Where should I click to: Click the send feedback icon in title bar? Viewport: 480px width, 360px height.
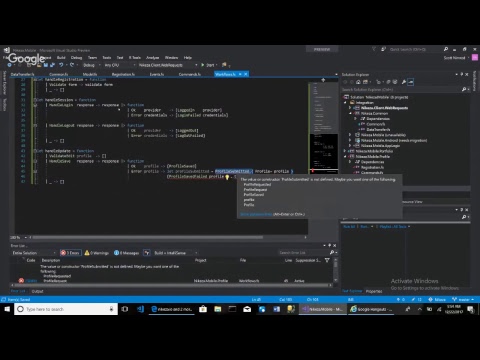tap(383, 49)
